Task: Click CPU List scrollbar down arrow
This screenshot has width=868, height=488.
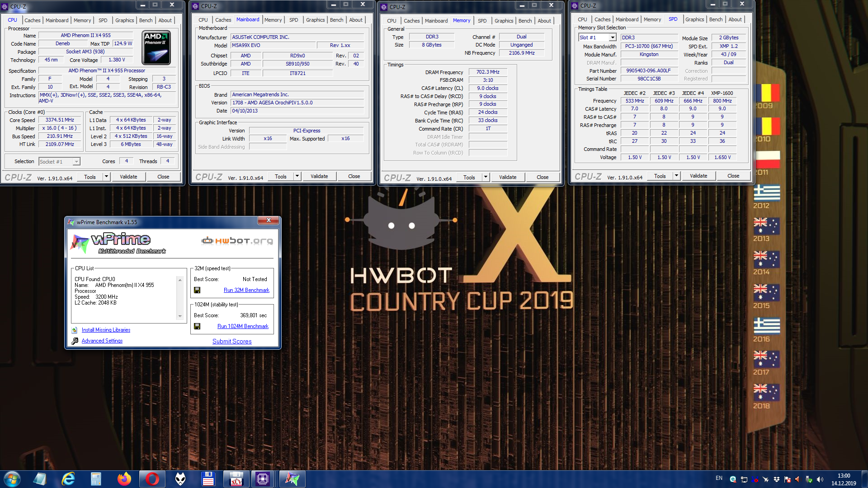Action: pyautogui.click(x=180, y=316)
